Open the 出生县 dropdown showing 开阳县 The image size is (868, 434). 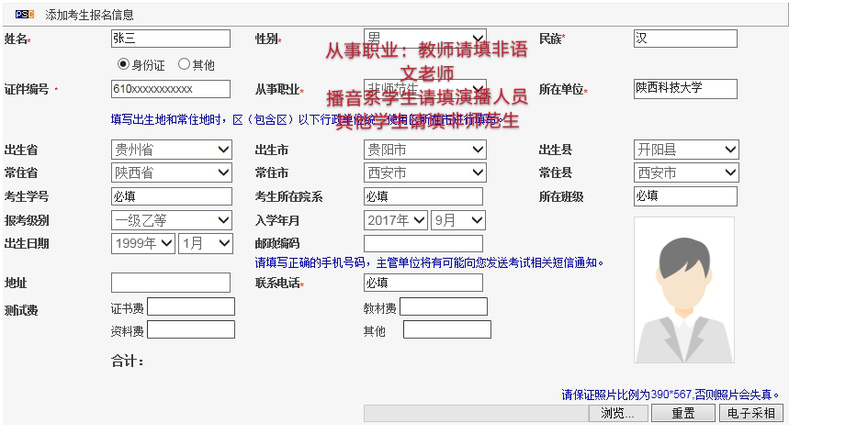point(686,150)
